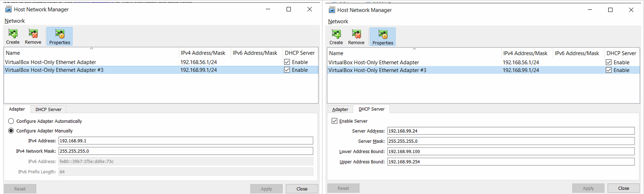Toggle DHCP Enable for Adapter #3 in right window
Screen dimensions: 644x194
[x=609, y=70]
